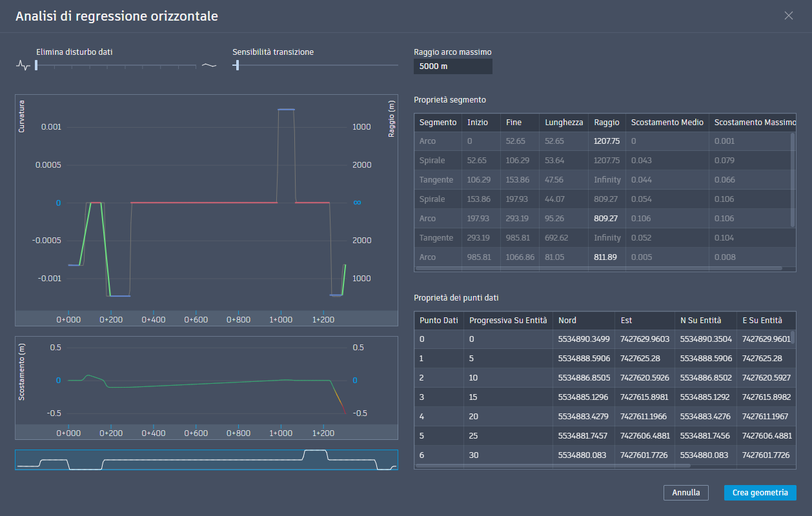Click the horizontal scrollbar of the segment table
The image size is (812, 516).
click(599, 268)
